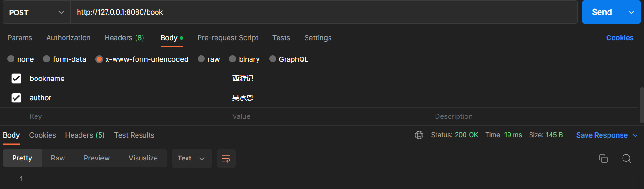The image size is (644, 189).
Task: Expand the Save Response chevron
Action: [635, 135]
